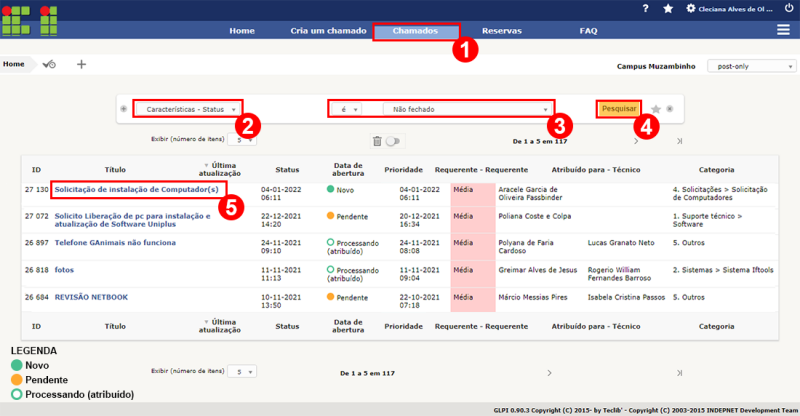Image resolution: width=800 pixels, height=416 pixels.
Task: Click category '2. Sistemas > Sistema Iftools'
Action: [x=723, y=270]
